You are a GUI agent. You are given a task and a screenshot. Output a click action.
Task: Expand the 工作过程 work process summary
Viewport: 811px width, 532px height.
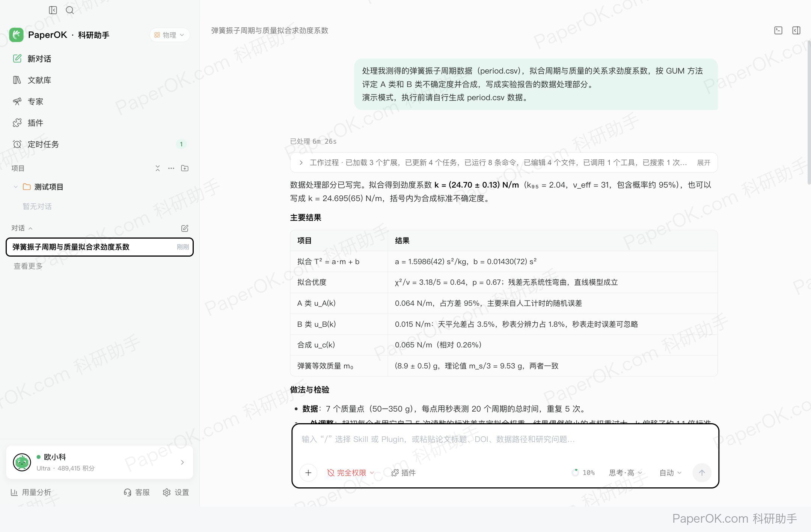point(504,162)
